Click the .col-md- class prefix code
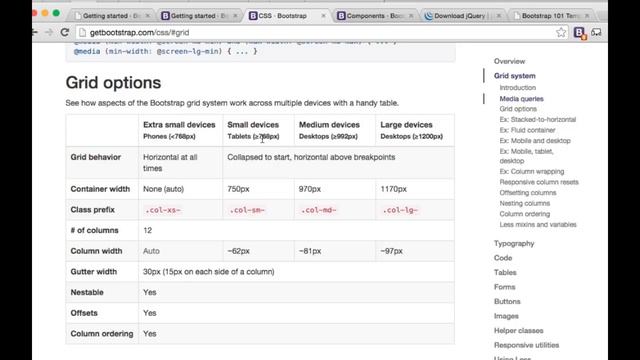This screenshot has height=360, width=640. [x=319, y=210]
